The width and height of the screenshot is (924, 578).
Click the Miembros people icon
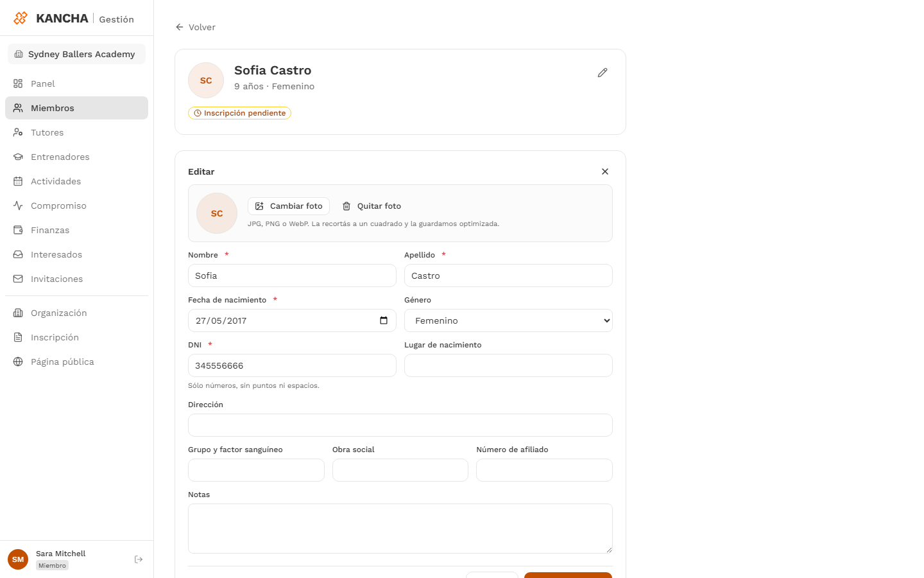18,108
